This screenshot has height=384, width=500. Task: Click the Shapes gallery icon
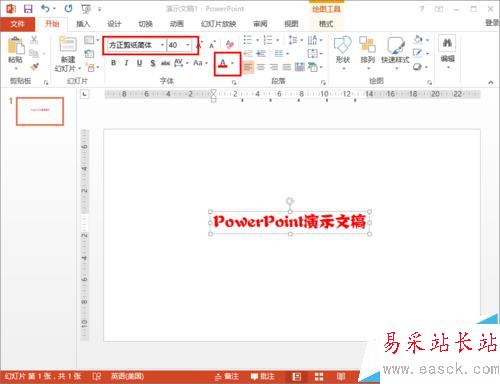point(343,45)
